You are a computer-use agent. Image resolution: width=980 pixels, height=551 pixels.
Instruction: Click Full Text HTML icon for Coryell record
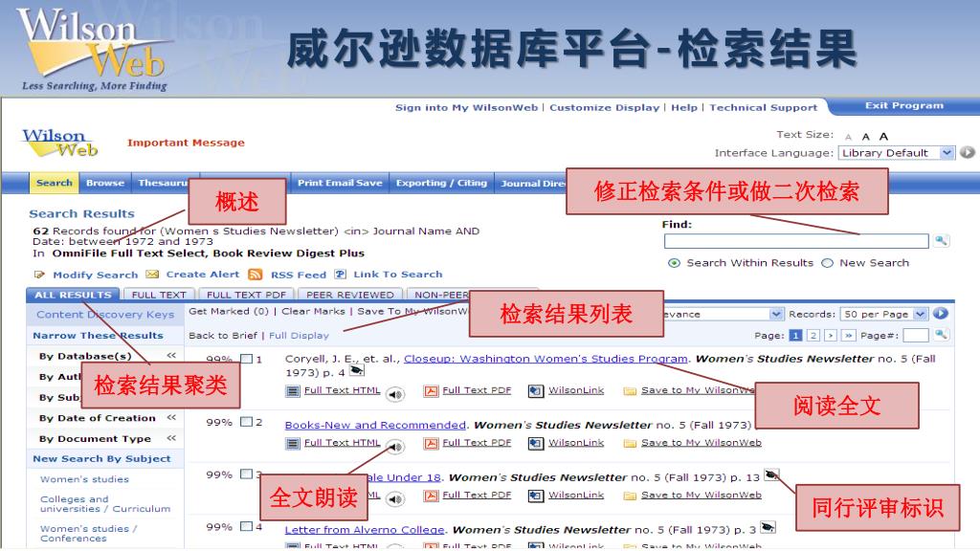tap(293, 391)
